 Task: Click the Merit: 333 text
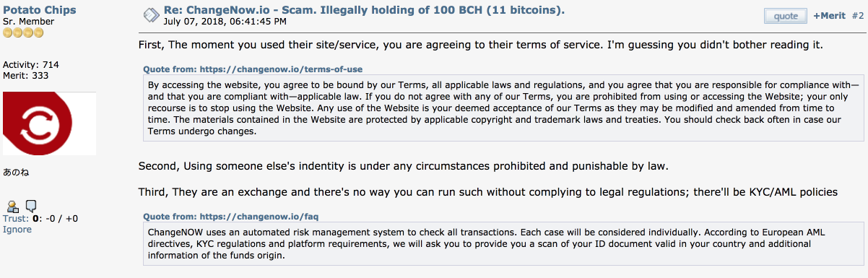point(25,75)
